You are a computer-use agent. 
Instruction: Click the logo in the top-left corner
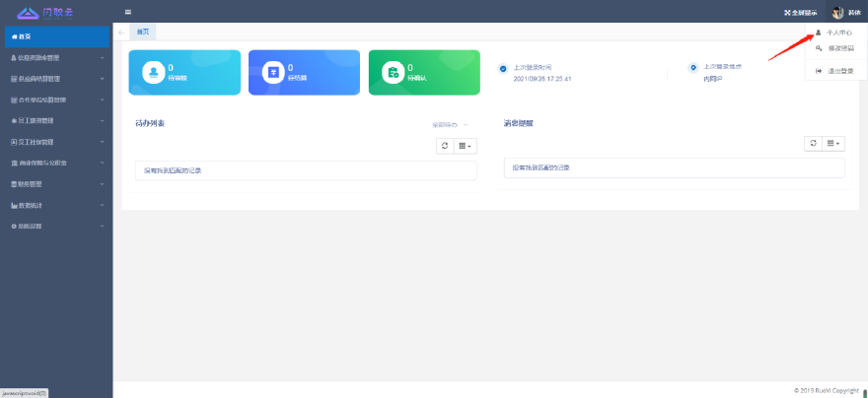44,12
